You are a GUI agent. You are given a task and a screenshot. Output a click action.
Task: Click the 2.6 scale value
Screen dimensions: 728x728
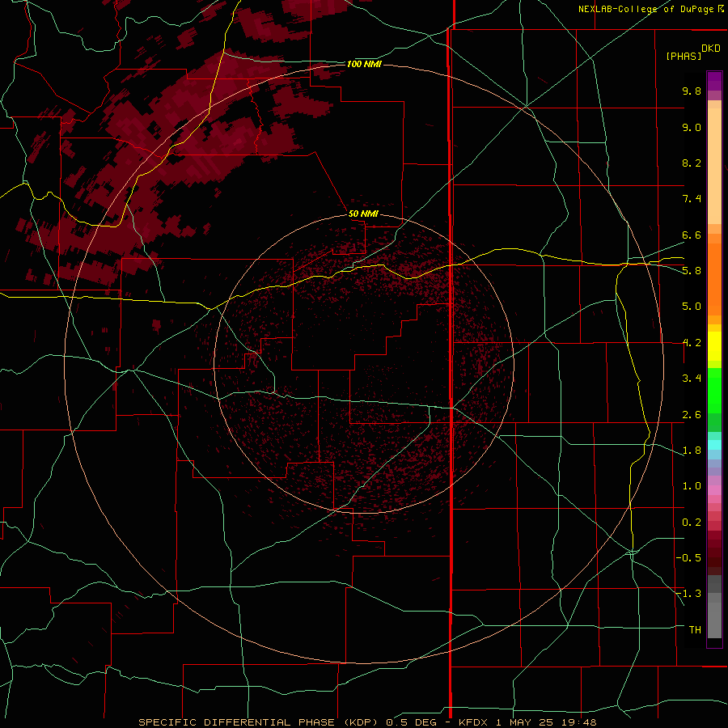pos(692,415)
